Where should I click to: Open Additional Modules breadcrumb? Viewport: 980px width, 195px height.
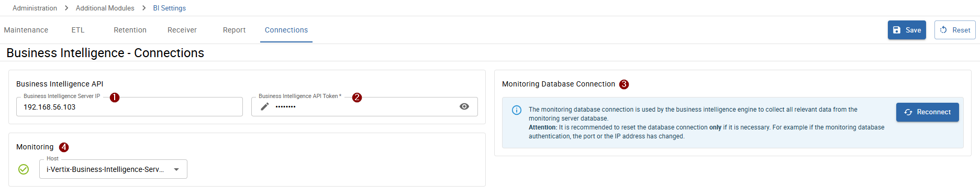pos(105,8)
